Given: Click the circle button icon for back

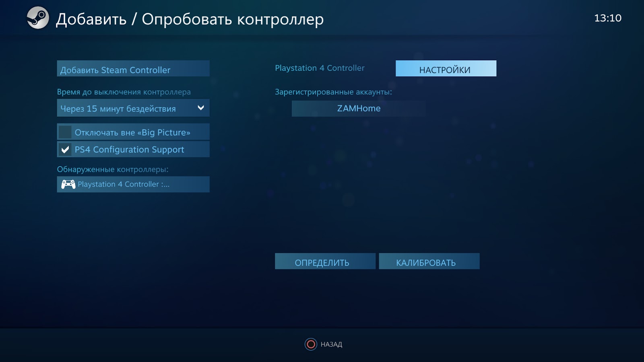Looking at the screenshot, I should [x=311, y=344].
